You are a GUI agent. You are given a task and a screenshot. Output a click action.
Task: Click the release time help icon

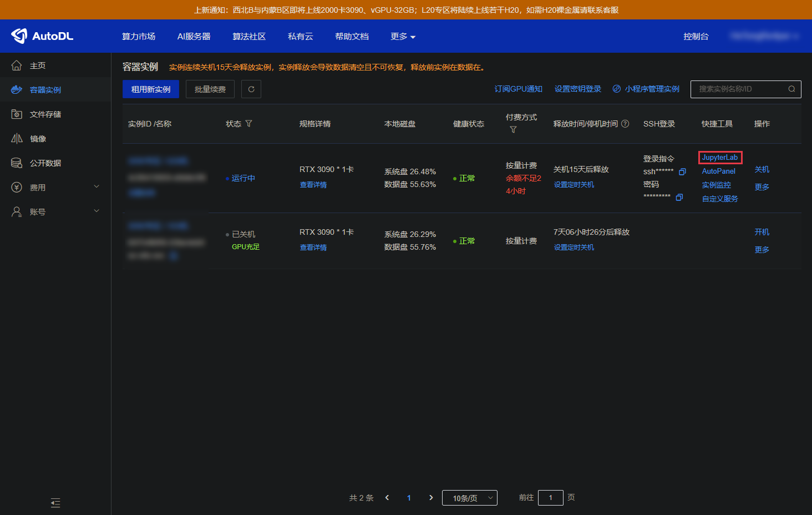(x=625, y=124)
